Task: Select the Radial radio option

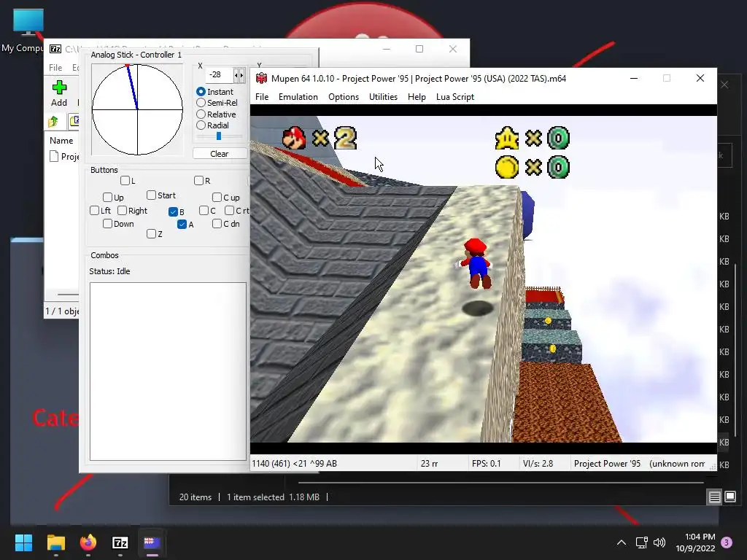Action: click(x=201, y=125)
